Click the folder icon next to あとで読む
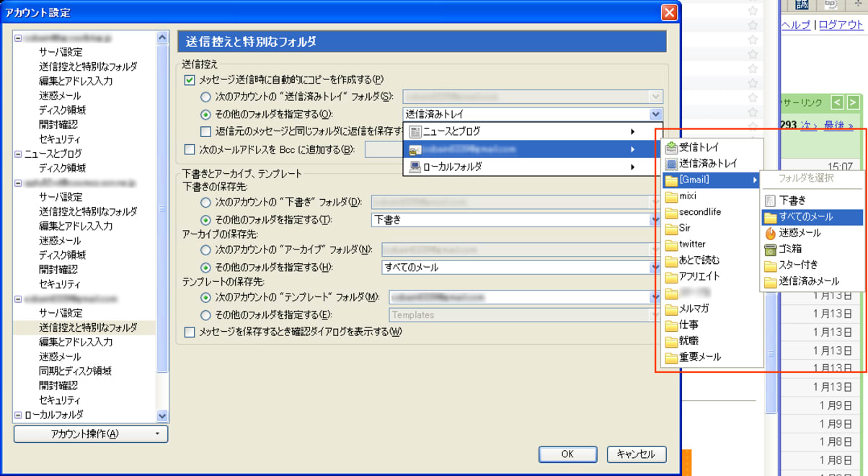The height and width of the screenshot is (476, 868). click(x=671, y=260)
